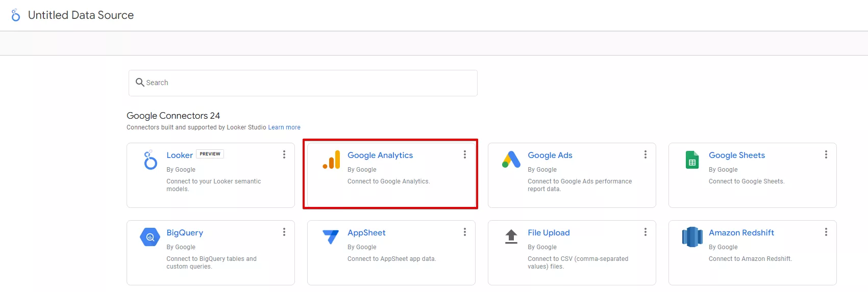The width and height of the screenshot is (868, 292).
Task: Click 'Connectors built and supported by Looker Studio' text
Action: [x=196, y=127]
